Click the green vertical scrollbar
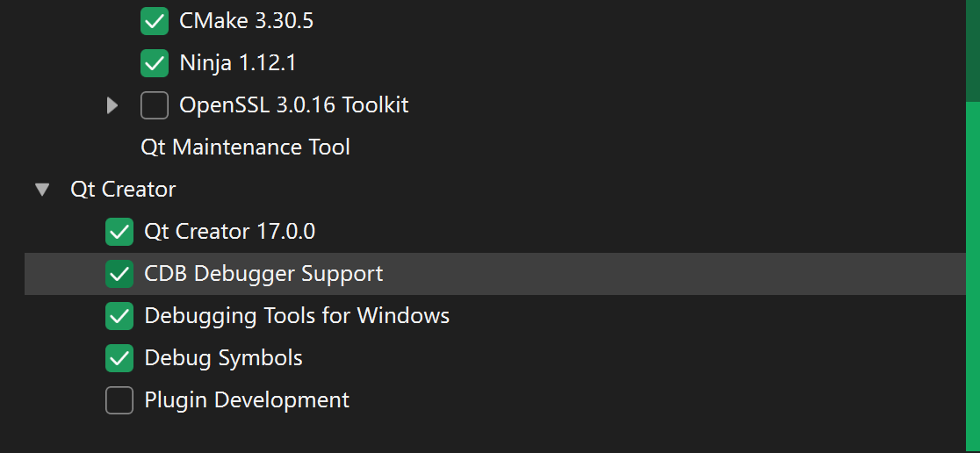The width and height of the screenshot is (980, 453). pos(972,263)
